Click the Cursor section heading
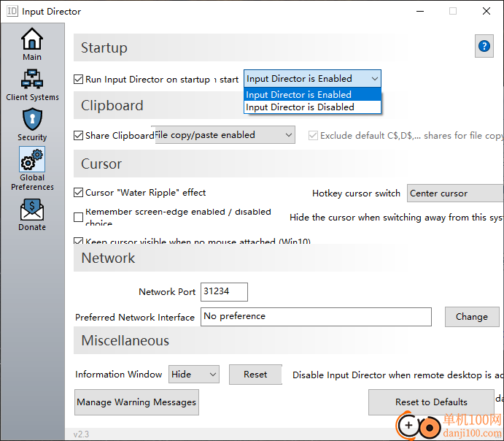The image size is (504, 441). (x=101, y=164)
